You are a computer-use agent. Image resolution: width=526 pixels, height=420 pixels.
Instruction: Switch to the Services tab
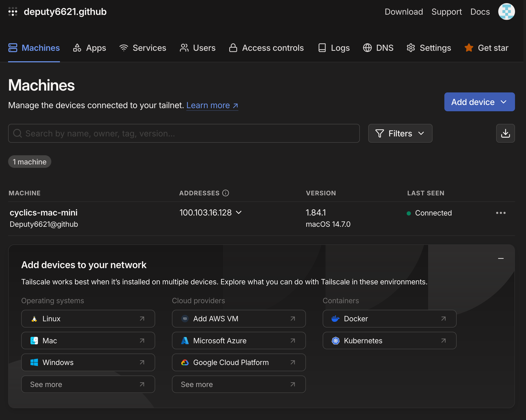[142, 48]
